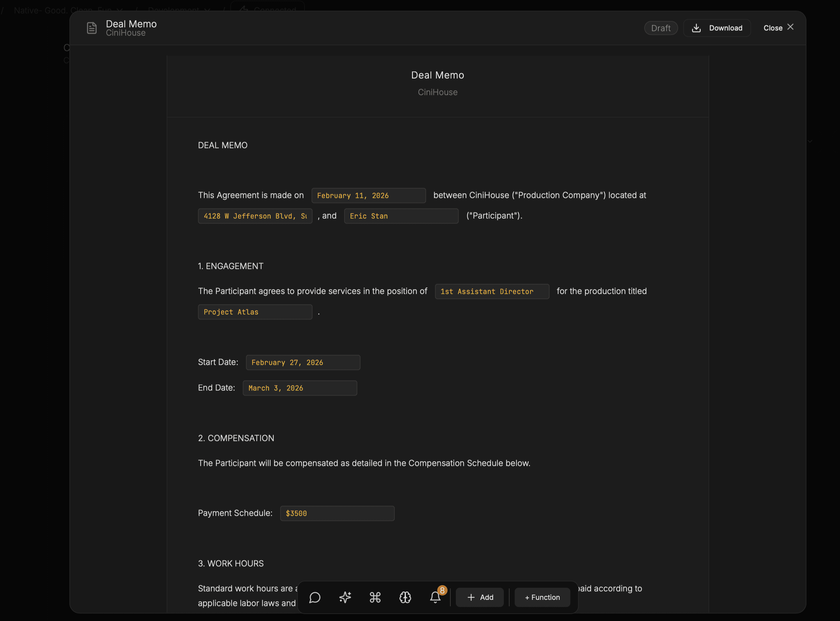Viewport: 840px width, 621px height.
Task: Open notifications bell with 8 badge
Action: point(435,597)
